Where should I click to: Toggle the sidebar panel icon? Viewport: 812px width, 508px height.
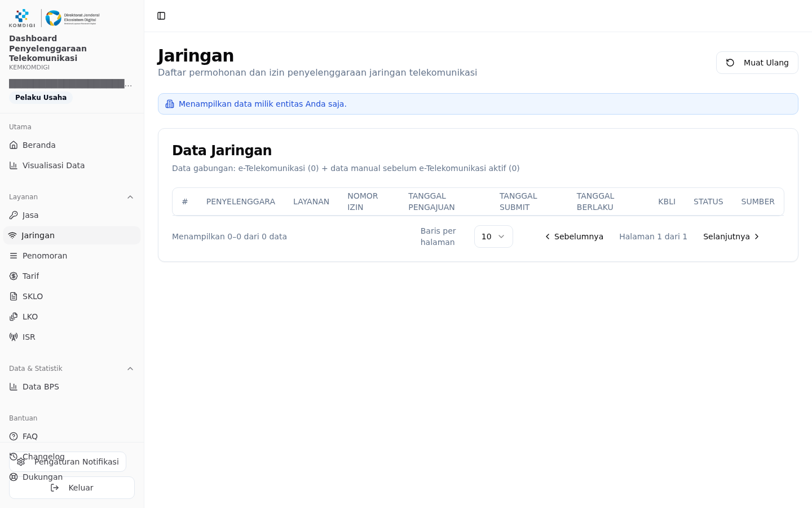click(x=161, y=16)
